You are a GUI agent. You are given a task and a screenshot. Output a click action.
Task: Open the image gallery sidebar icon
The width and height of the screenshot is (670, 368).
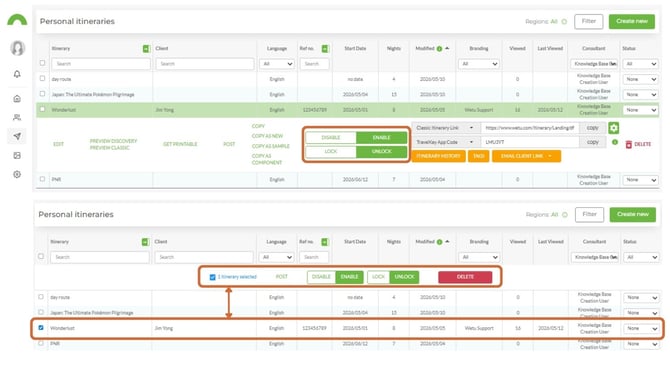point(17,156)
